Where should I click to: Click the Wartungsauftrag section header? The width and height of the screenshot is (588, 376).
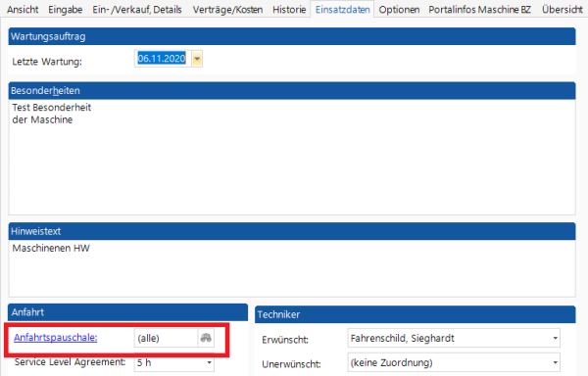[292, 36]
